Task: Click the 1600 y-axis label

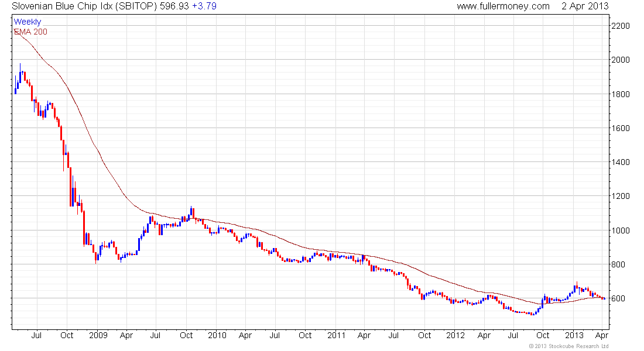Action: (621, 128)
